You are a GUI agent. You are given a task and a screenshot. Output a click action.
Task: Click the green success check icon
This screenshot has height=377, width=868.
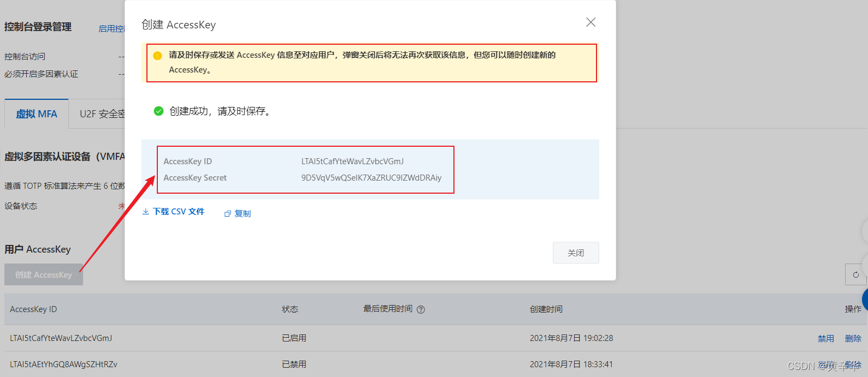[x=158, y=111]
